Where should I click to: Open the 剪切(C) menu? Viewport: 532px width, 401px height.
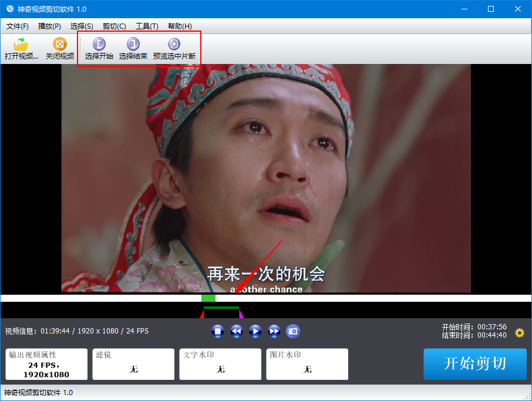coord(115,26)
